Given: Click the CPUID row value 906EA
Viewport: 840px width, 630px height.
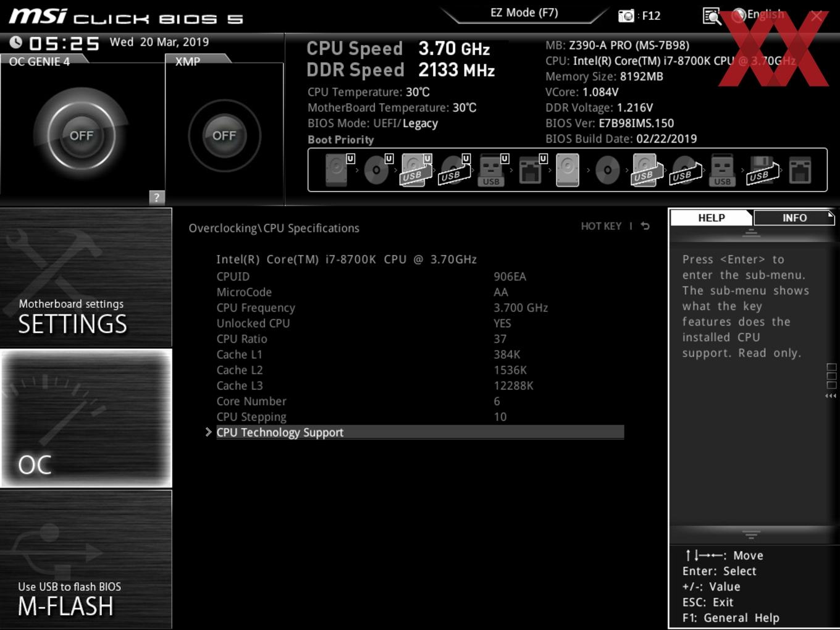Looking at the screenshot, I should (510, 277).
